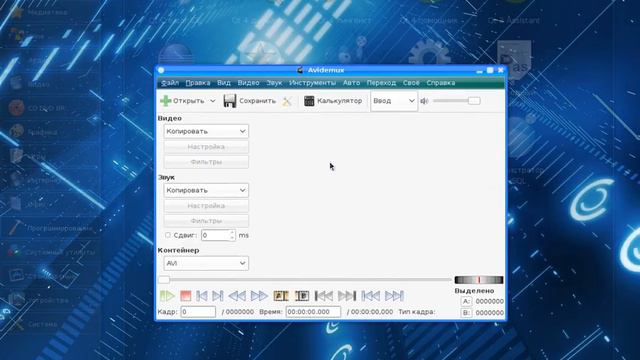Click Настройка button under Звук
Screen dimensions: 640x360
pyautogui.click(x=206, y=206)
